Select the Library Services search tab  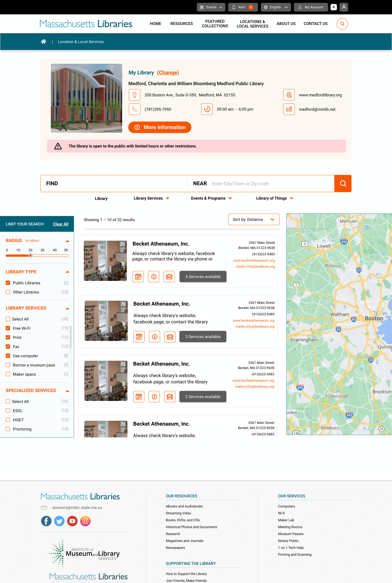pos(151,198)
